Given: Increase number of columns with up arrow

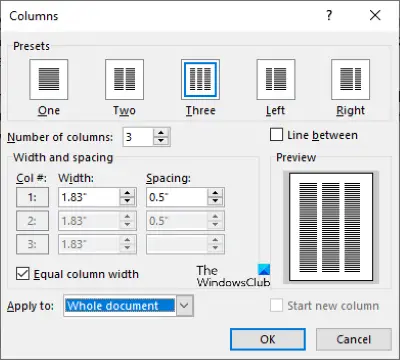Looking at the screenshot, I should point(161,133).
